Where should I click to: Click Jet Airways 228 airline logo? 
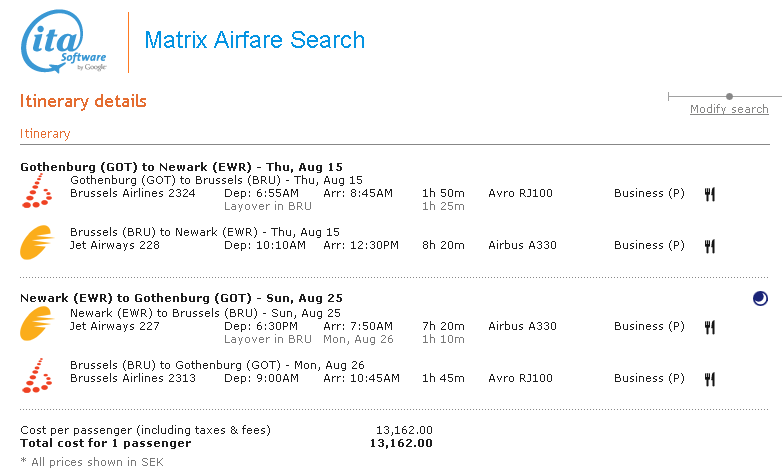38,243
